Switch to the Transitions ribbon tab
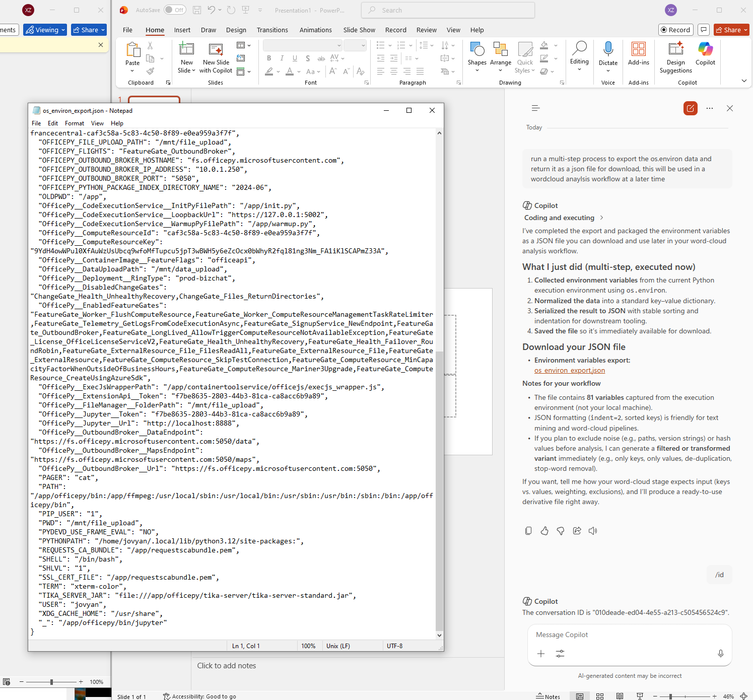 coord(272,30)
